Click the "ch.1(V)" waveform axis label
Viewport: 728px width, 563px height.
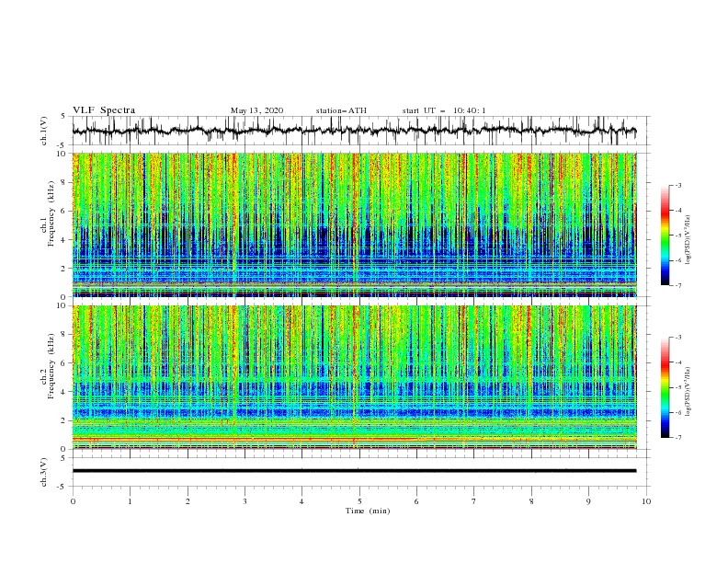pyautogui.click(x=44, y=131)
